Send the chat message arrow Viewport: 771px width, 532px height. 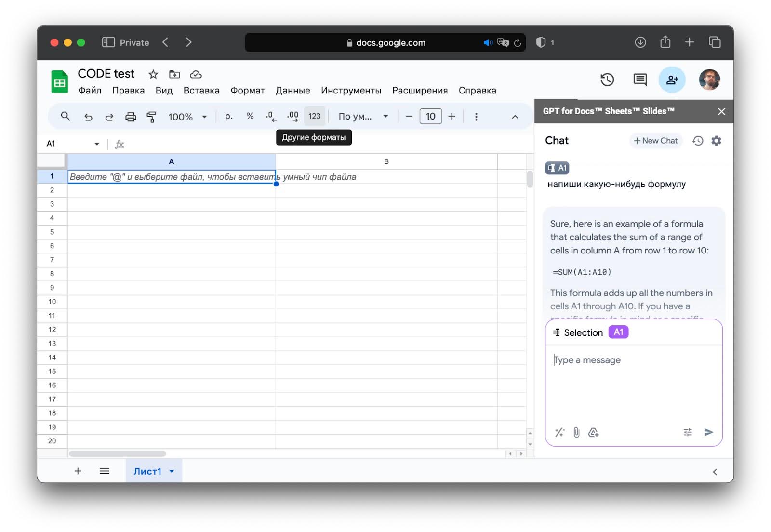pyautogui.click(x=708, y=432)
